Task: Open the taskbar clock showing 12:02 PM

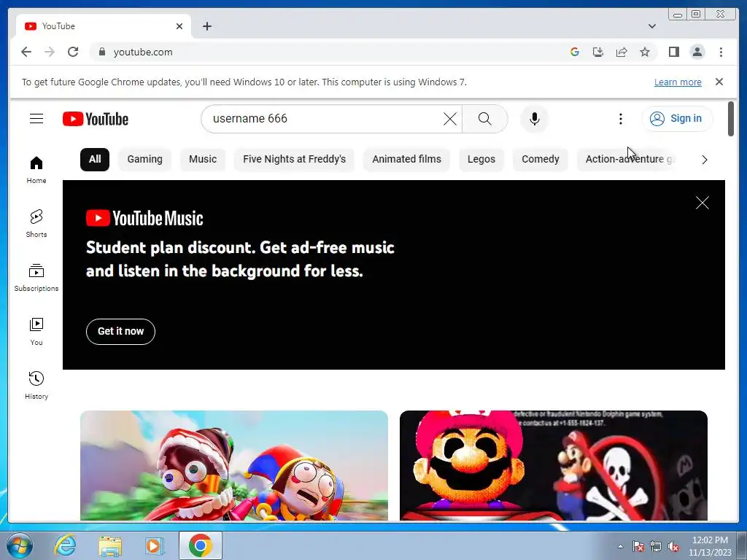Action: 710,546
